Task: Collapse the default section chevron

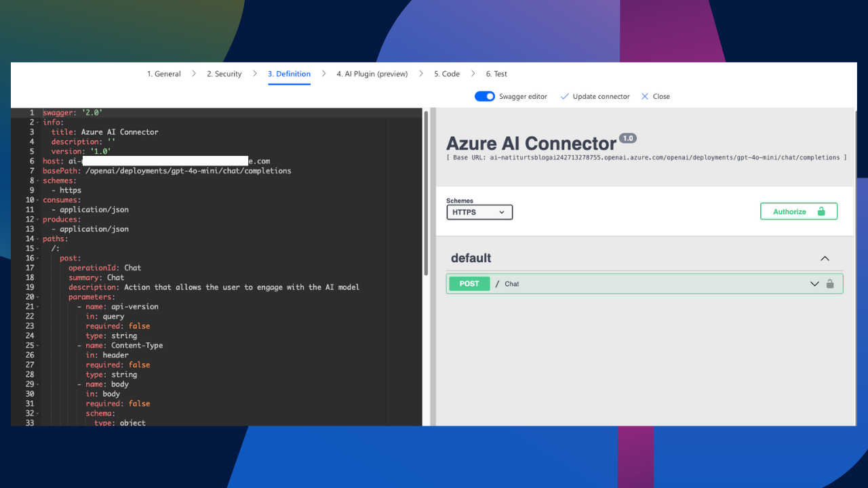Action: coord(825,258)
